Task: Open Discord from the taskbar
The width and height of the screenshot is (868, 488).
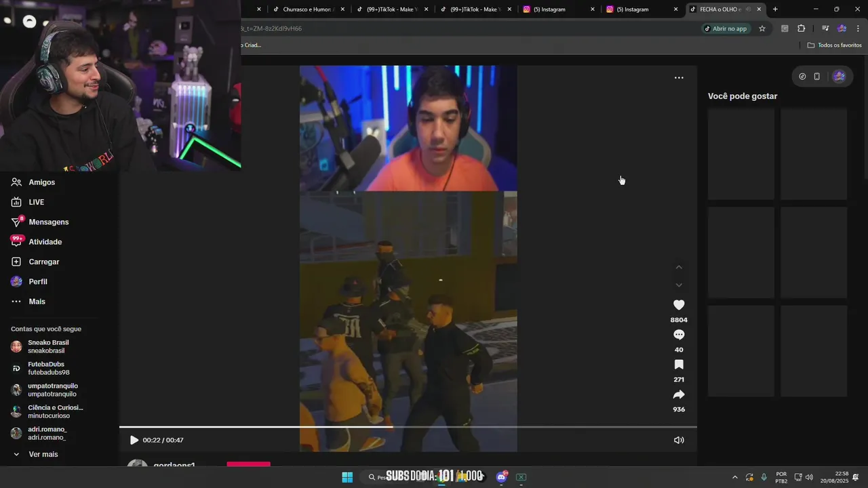Action: tap(502, 477)
